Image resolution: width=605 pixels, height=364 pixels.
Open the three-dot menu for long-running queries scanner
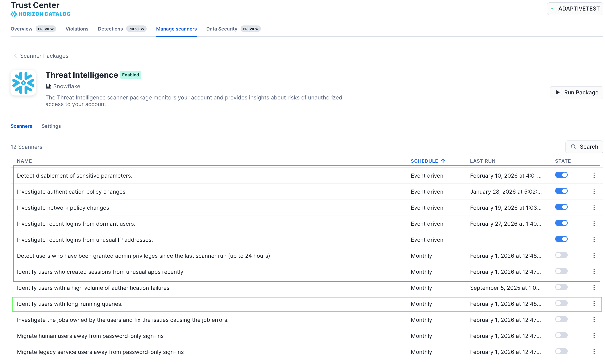594,304
